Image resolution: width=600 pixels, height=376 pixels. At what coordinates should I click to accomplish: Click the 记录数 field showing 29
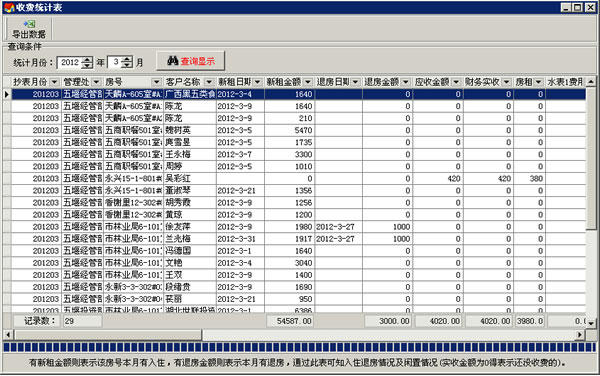pyautogui.click(x=82, y=321)
